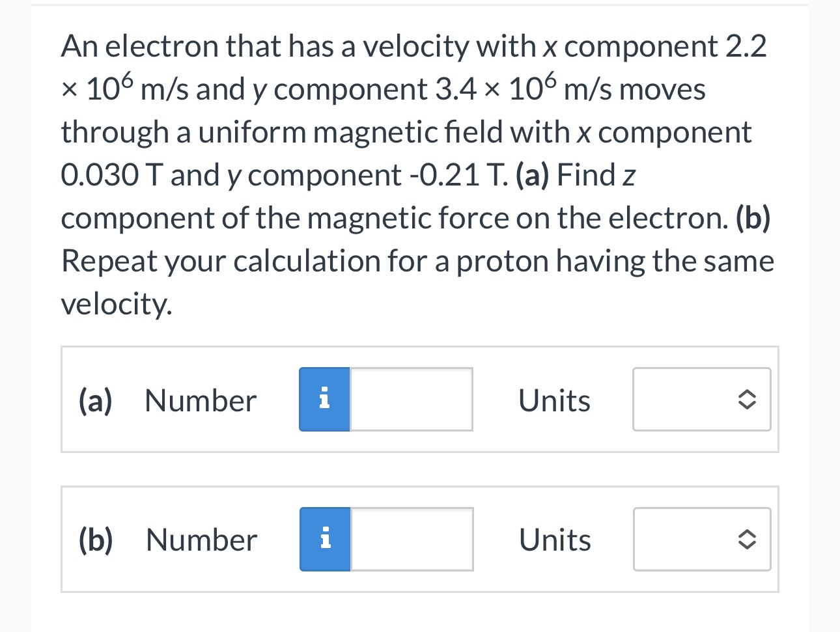Screen dimensions: 840x632
Task: Click the 'Units' text in part (b) row
Action: point(554,539)
